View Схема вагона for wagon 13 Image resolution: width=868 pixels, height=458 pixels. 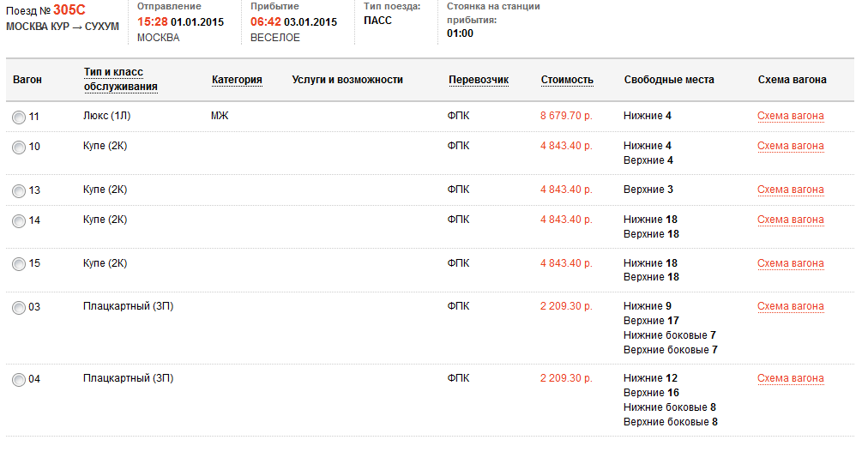pyautogui.click(x=790, y=190)
